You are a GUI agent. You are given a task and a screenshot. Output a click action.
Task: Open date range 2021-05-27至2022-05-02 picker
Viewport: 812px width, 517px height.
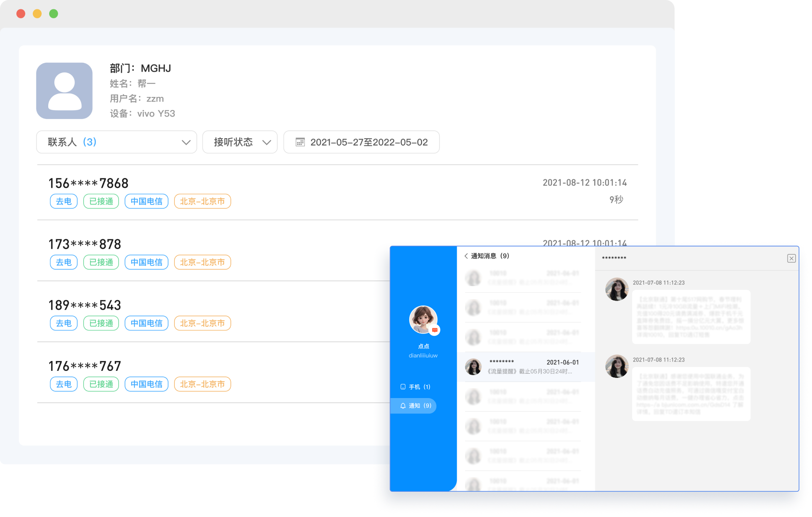coord(369,142)
